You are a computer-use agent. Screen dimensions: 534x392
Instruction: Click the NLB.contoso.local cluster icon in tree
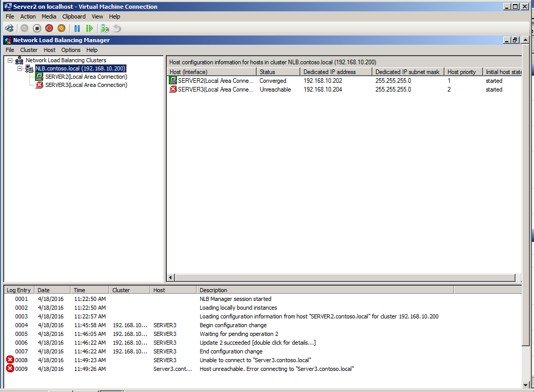pyautogui.click(x=29, y=68)
